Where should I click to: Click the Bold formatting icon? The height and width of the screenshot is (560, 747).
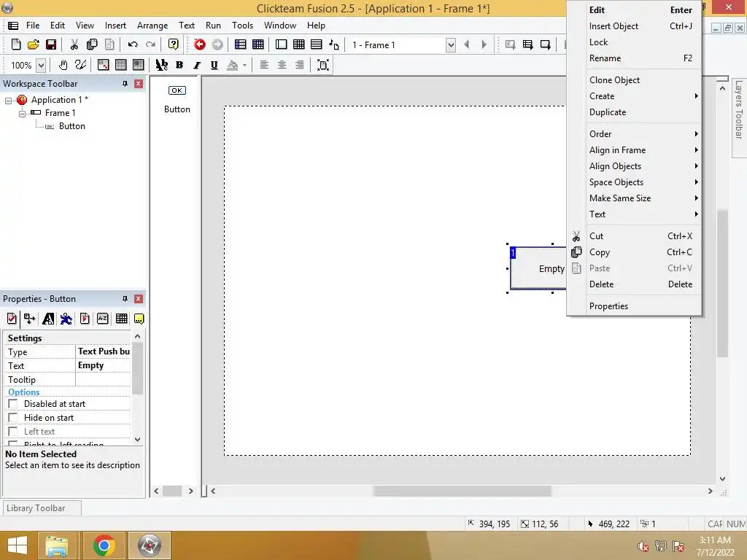pyautogui.click(x=179, y=65)
